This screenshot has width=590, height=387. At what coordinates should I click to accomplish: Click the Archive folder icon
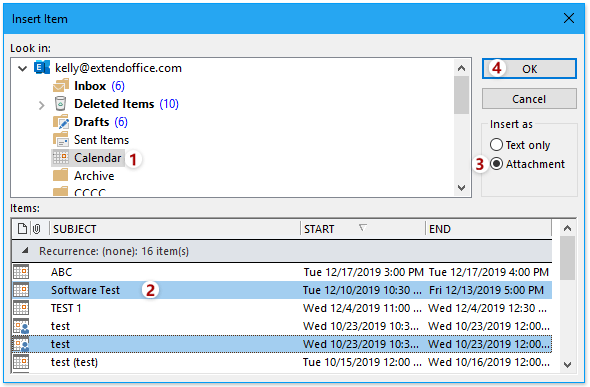[x=60, y=175]
